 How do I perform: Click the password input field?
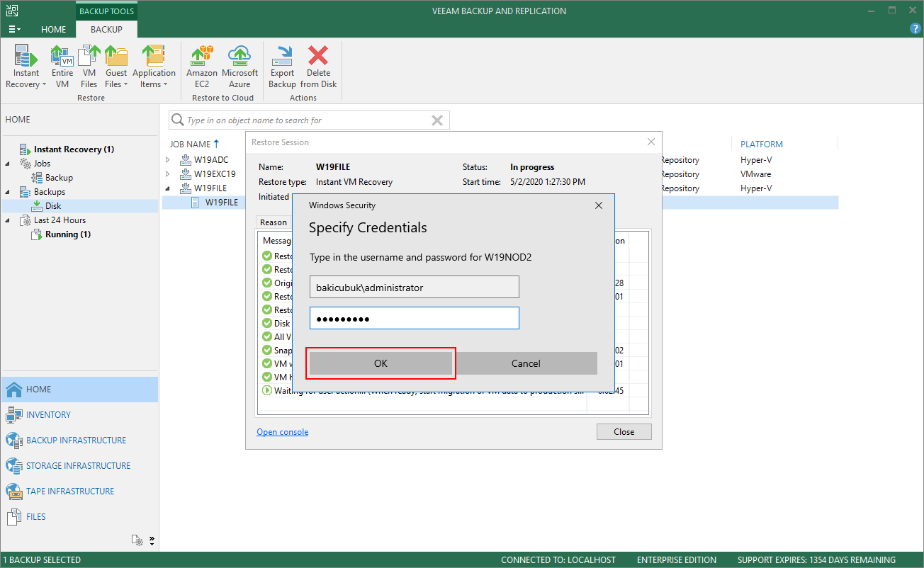pos(415,318)
